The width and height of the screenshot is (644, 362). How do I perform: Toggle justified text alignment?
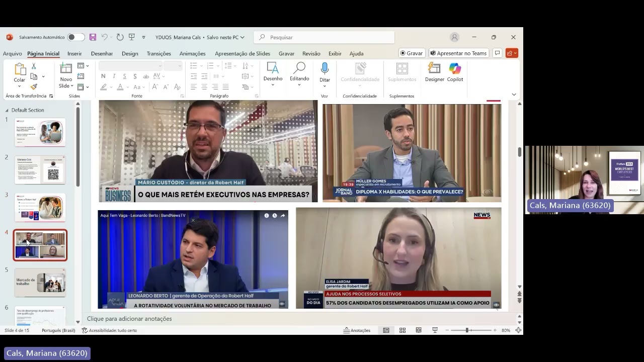click(225, 87)
